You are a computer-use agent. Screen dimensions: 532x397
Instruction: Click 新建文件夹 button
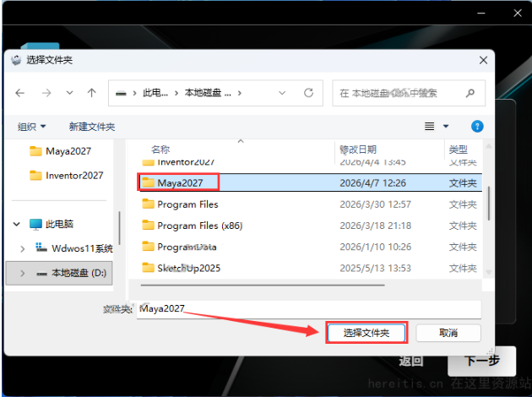coord(92,127)
